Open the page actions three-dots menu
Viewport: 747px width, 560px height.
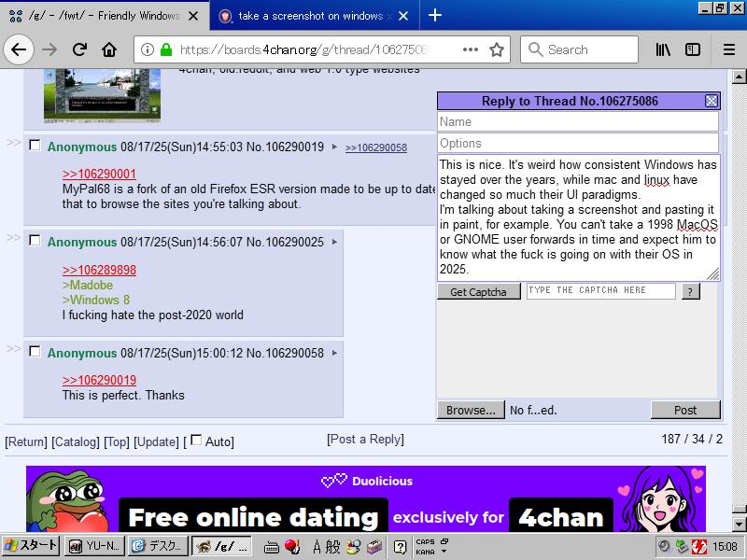(471, 49)
